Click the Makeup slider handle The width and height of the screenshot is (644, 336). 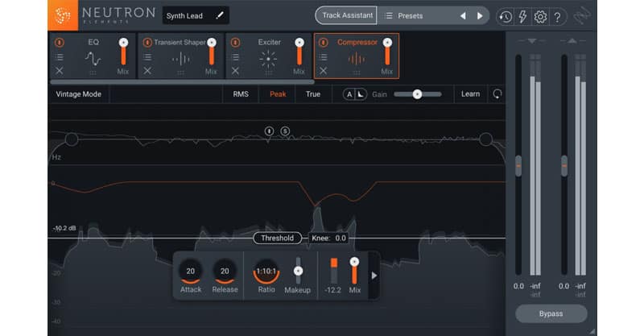(298, 271)
